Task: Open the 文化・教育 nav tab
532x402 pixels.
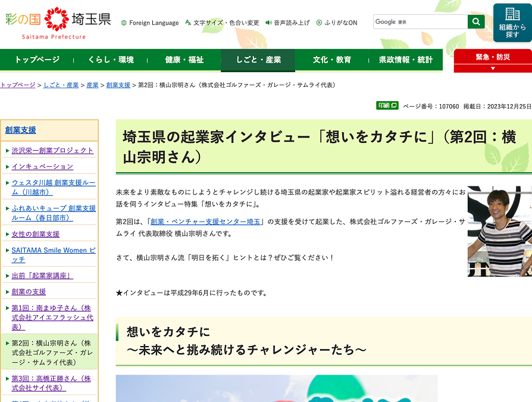Action: [332, 60]
